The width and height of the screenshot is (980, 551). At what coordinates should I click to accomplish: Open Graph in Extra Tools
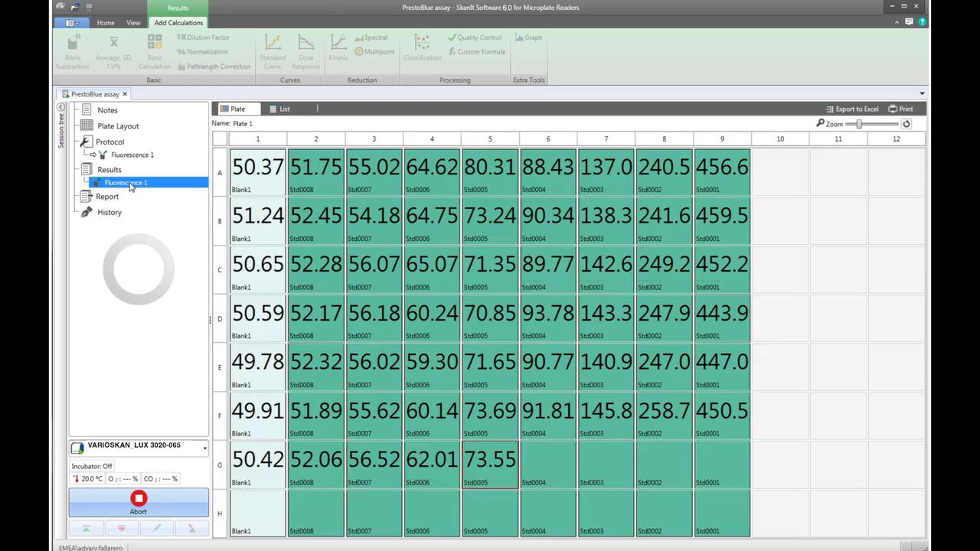tap(528, 37)
